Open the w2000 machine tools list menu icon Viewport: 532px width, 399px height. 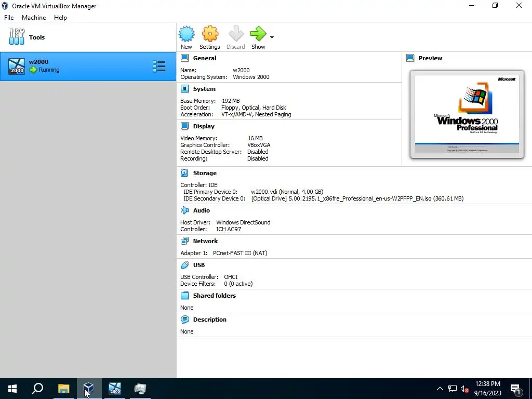pyautogui.click(x=159, y=66)
